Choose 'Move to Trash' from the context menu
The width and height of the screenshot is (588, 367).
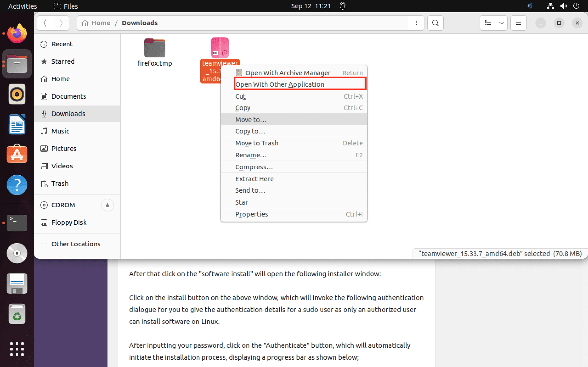pos(257,143)
